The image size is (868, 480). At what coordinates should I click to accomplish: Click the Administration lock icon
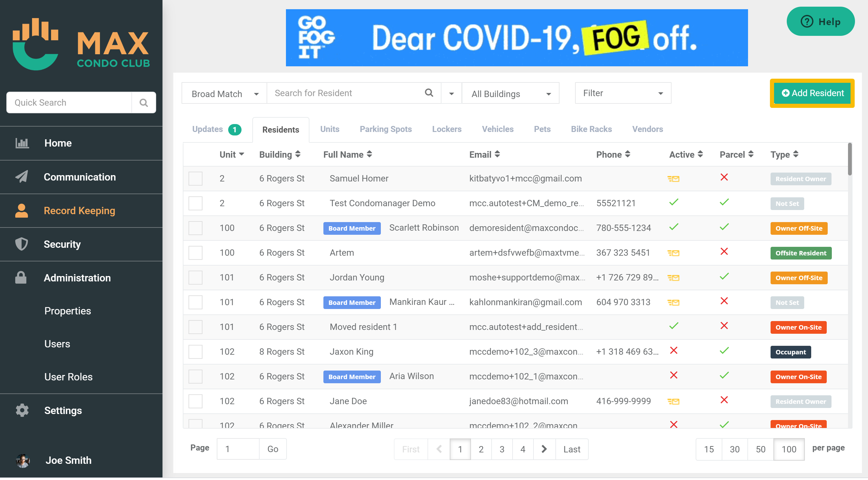click(x=21, y=278)
